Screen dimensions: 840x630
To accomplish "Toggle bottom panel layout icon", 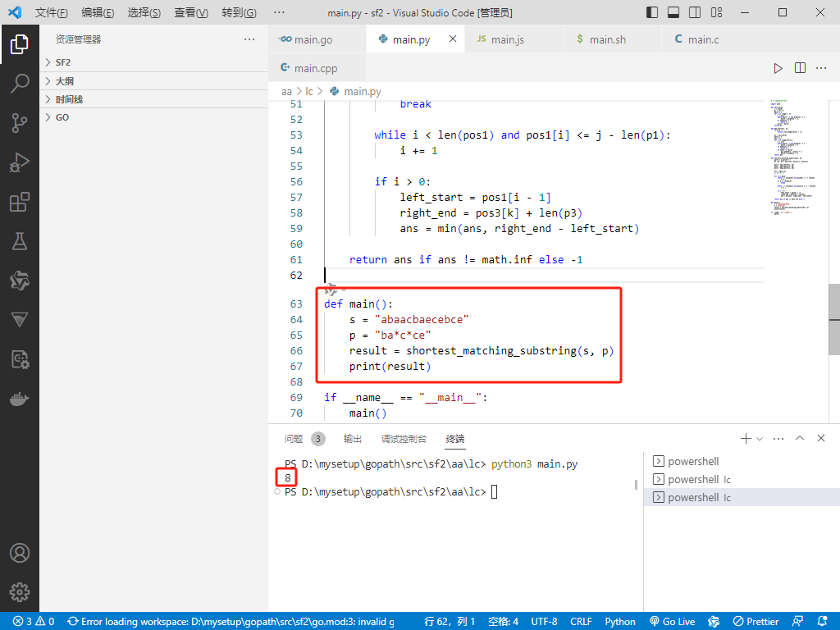I will tap(673, 12).
